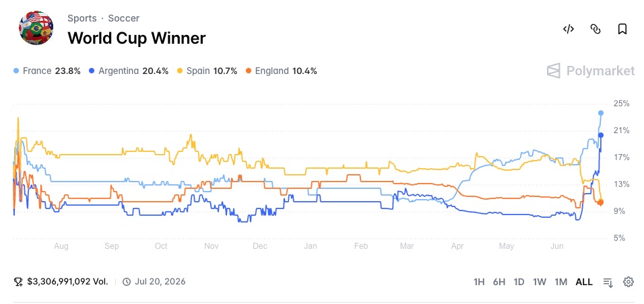This screenshot has height=304, width=644.
Task: Copy market link using chain icon
Action: (595, 29)
